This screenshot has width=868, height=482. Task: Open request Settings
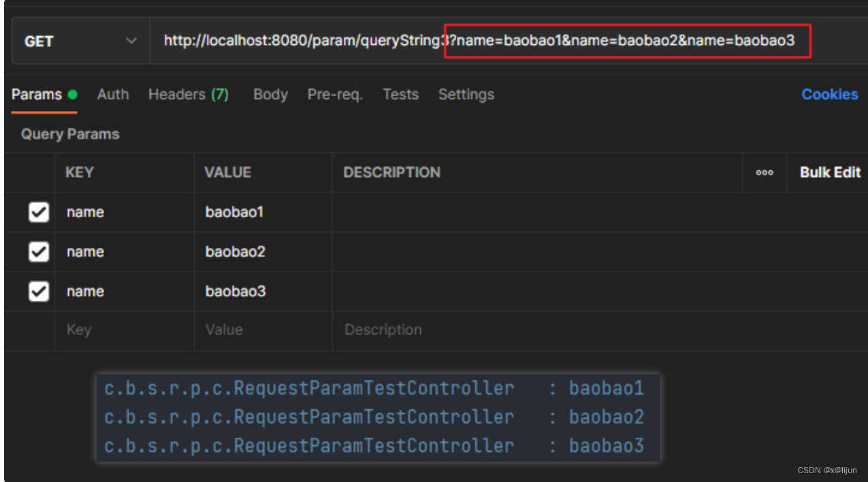[x=466, y=94]
